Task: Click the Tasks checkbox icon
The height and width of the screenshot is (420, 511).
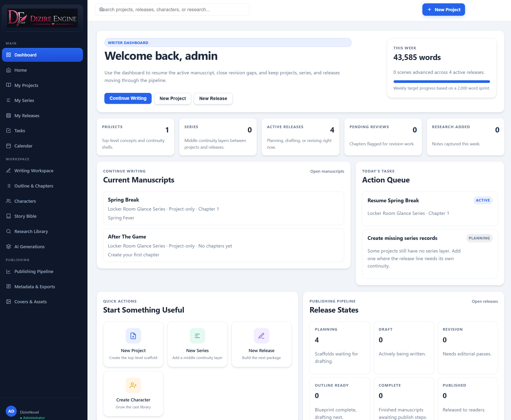Action: (9, 130)
